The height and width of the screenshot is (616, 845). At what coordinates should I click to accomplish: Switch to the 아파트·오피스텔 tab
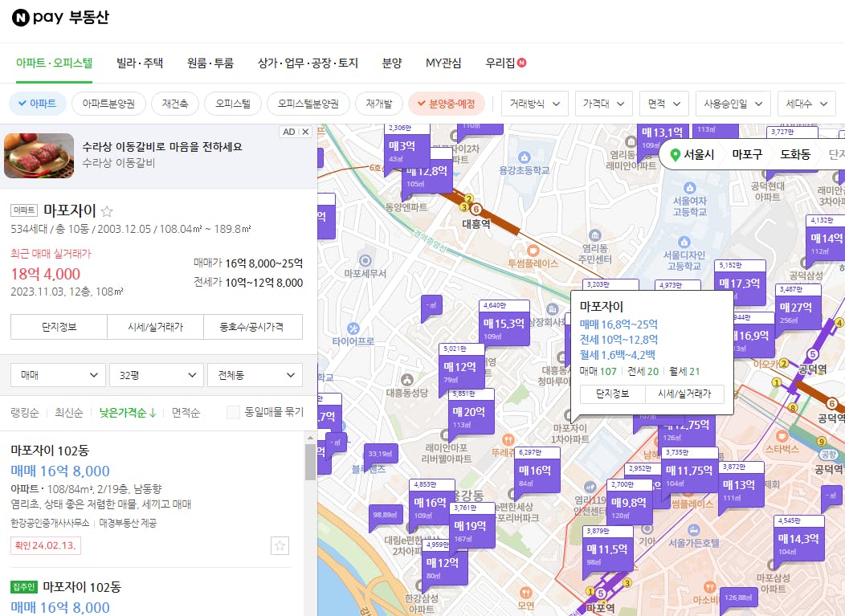pos(54,63)
